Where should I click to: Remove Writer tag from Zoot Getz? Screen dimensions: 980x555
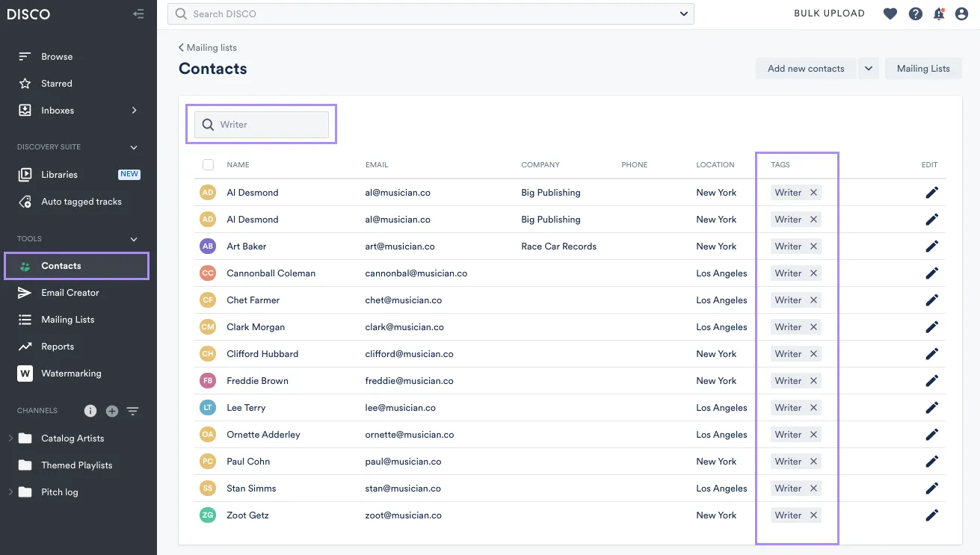(814, 515)
